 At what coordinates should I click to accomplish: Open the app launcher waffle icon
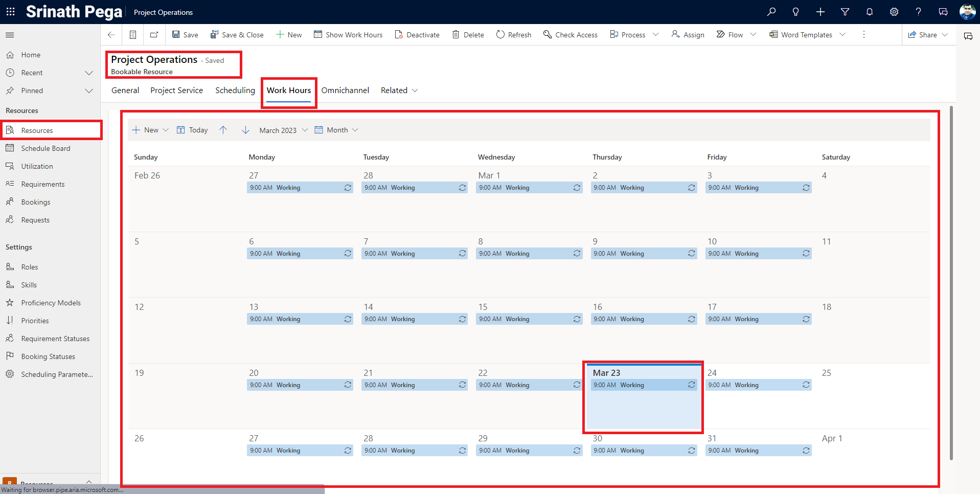10,12
